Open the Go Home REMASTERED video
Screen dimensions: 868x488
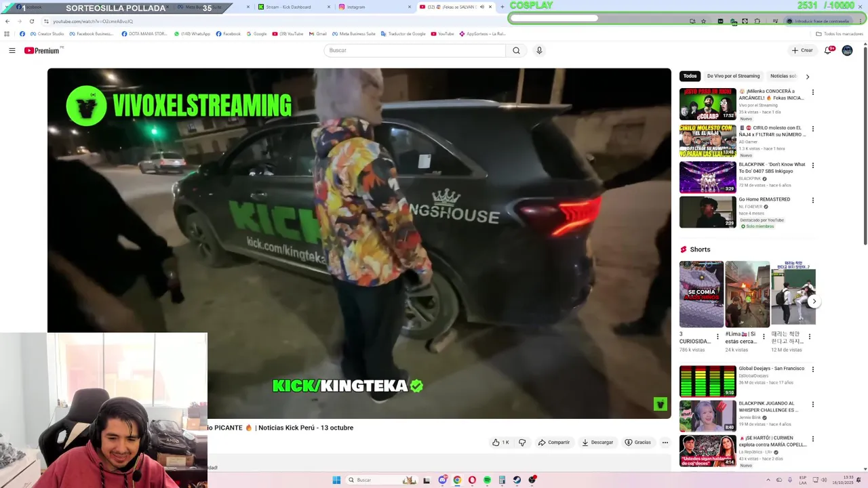707,211
